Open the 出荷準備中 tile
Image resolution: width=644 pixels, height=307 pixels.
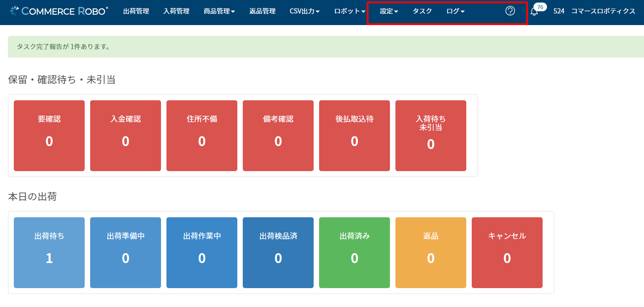pyautogui.click(x=125, y=253)
